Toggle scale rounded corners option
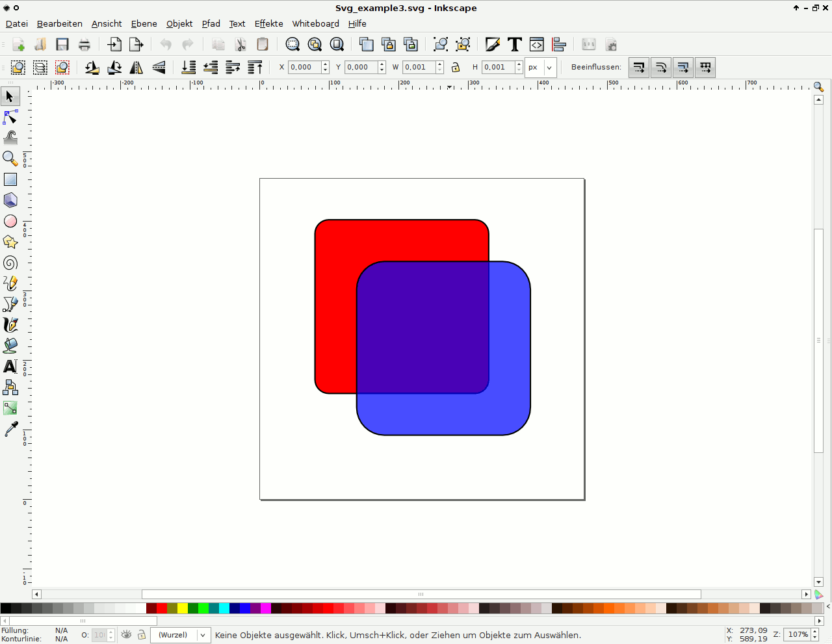This screenshot has width=832, height=644. 661,67
